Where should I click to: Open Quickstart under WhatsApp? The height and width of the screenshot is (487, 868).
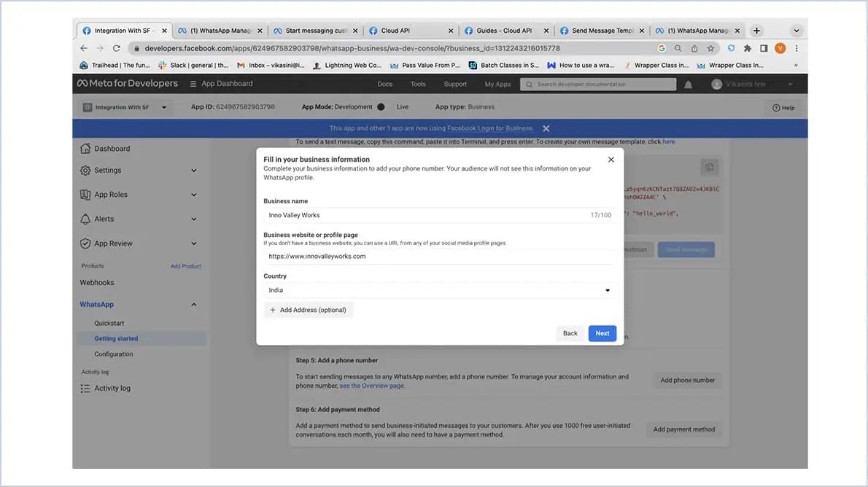click(x=109, y=323)
